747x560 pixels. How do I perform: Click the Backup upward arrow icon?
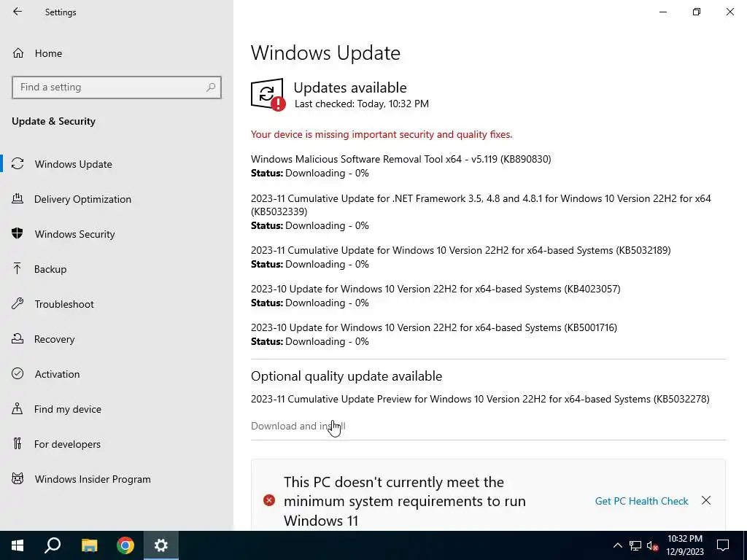click(x=18, y=268)
